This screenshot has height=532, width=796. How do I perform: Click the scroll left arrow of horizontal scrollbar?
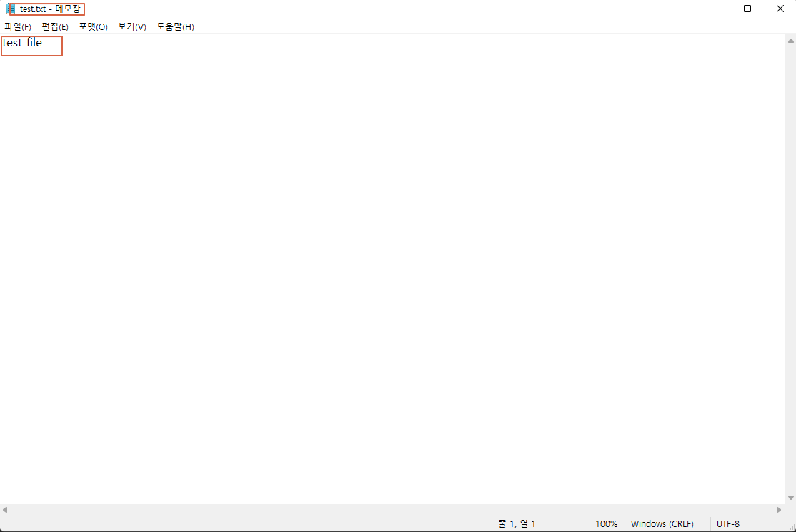[x=4, y=510]
